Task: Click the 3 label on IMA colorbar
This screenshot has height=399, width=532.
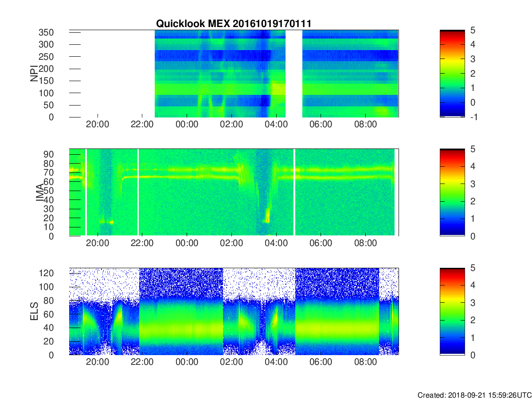Action: (x=473, y=184)
